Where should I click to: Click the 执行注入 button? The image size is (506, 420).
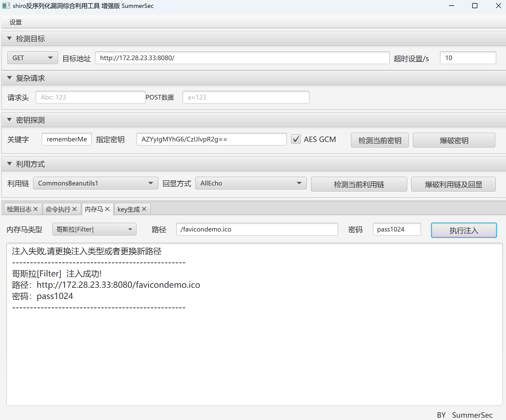click(x=464, y=230)
